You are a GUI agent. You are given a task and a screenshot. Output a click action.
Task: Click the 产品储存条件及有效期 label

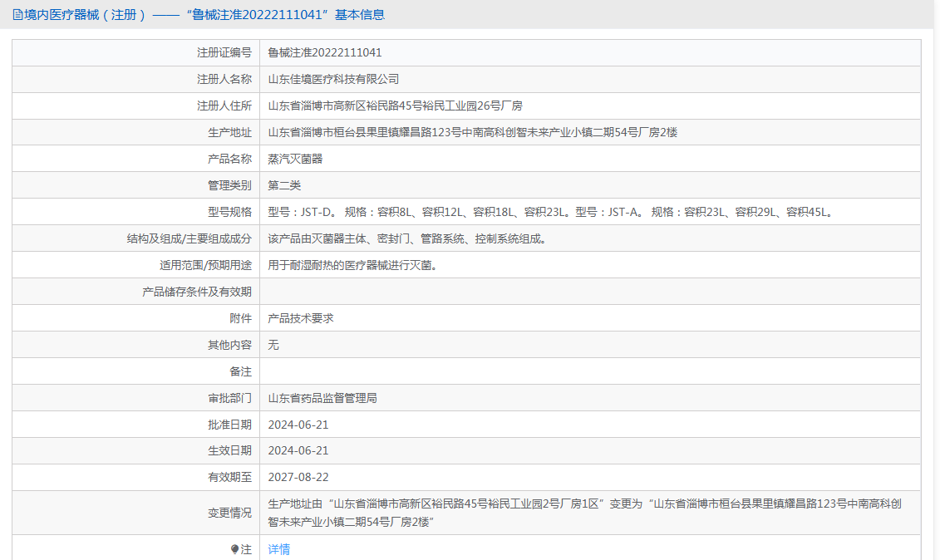197,292
